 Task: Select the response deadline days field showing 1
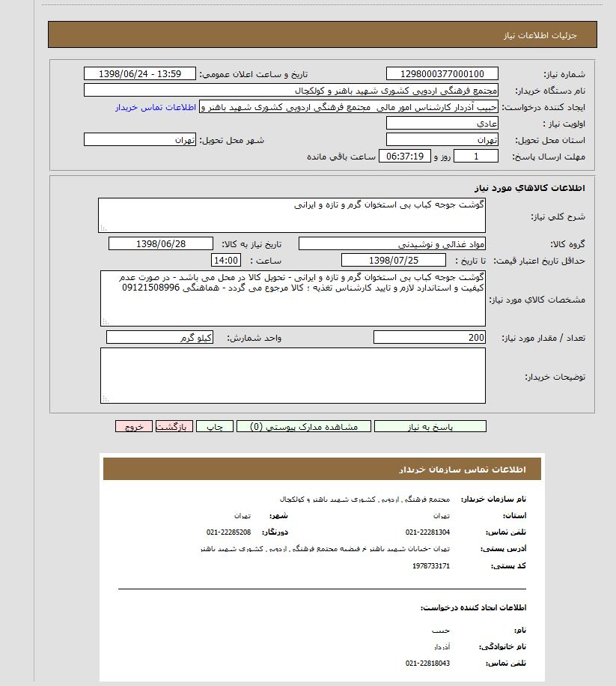coord(475,156)
